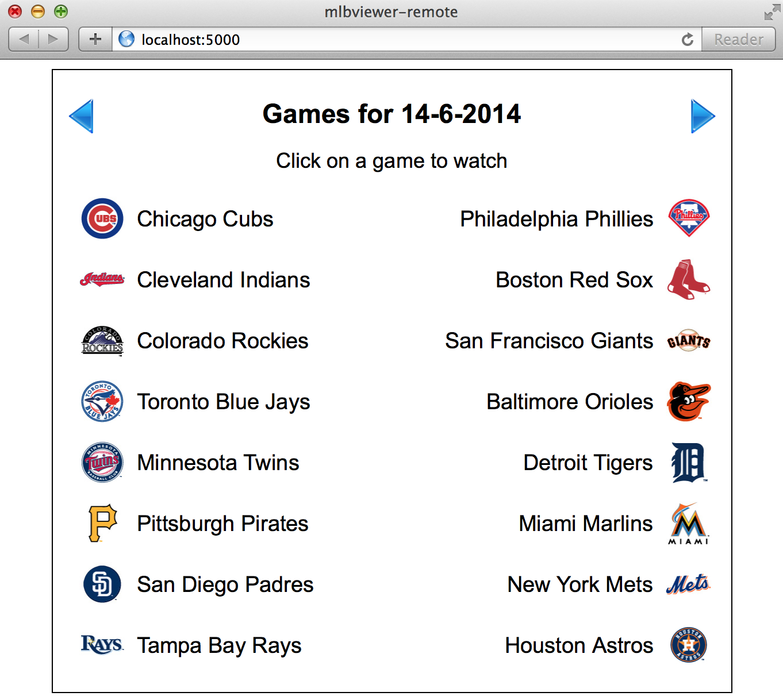
Task: Click the Boston Red Sox logo
Action: 689,279
